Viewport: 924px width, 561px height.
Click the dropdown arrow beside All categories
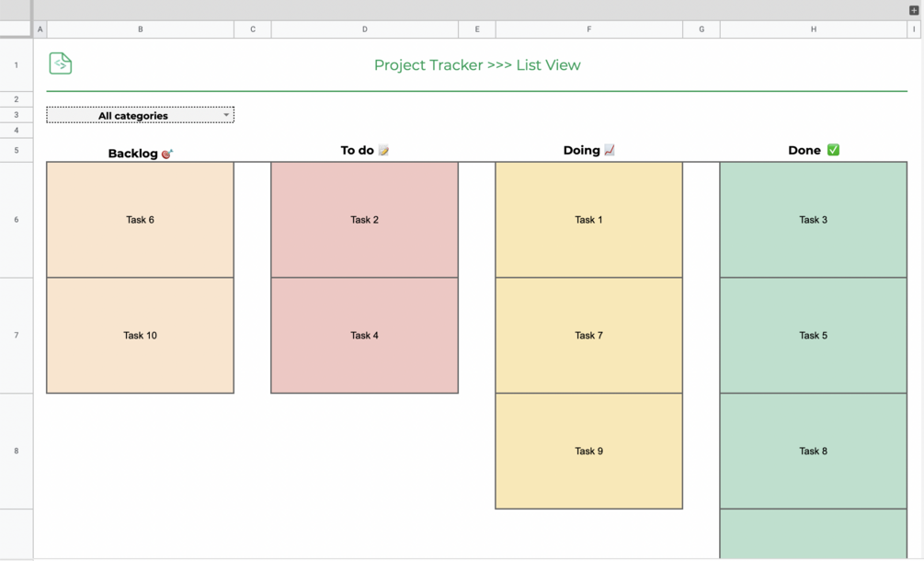tap(226, 115)
